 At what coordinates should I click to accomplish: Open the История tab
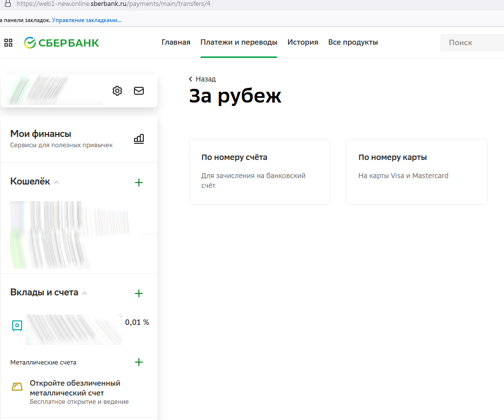(x=303, y=42)
